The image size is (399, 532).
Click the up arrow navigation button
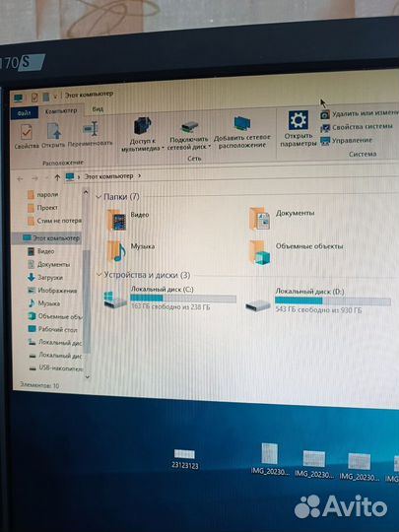[x=57, y=177]
